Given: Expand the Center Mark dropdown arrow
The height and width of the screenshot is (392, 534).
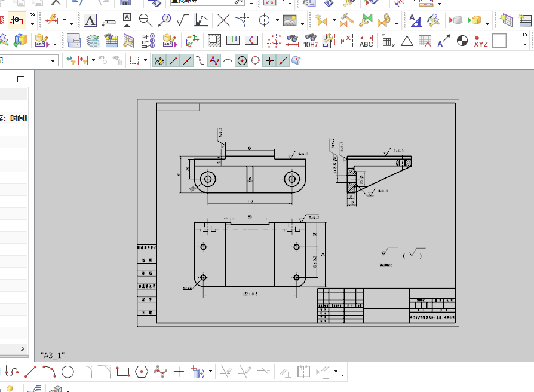Looking at the screenshot, I should [x=277, y=20].
